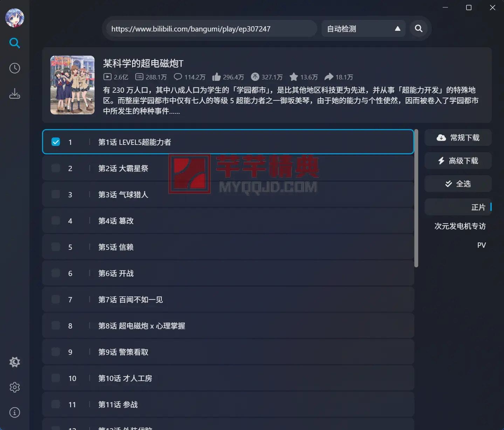The width and height of the screenshot is (504, 430).
Task: Select the row 第11话 参战
Action: pos(228,404)
